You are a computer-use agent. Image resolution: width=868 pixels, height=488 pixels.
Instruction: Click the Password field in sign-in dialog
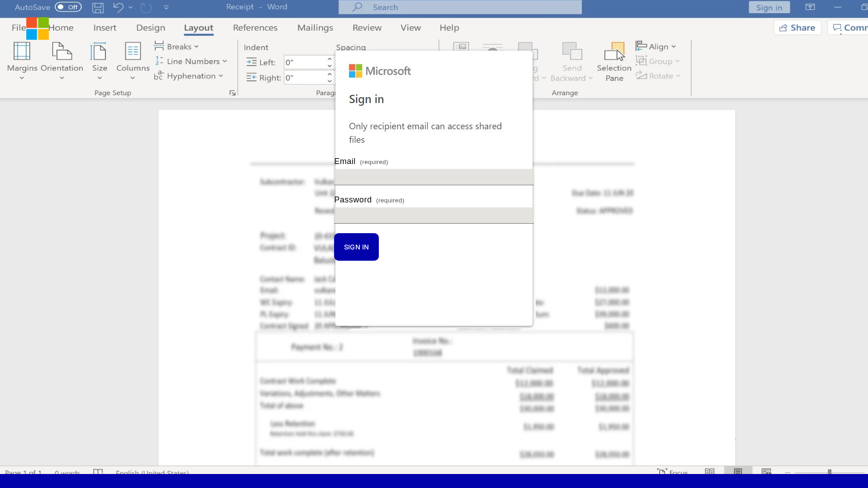(434, 216)
